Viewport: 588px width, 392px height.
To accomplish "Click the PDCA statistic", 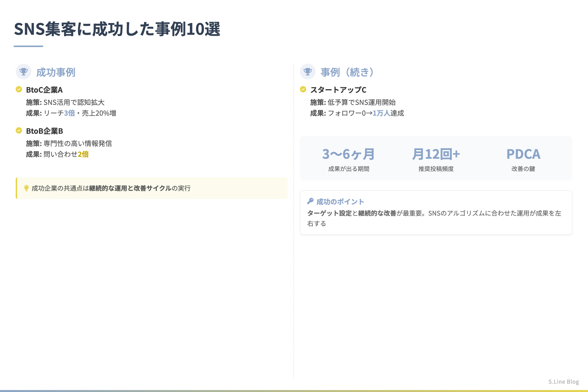I will 523,154.
